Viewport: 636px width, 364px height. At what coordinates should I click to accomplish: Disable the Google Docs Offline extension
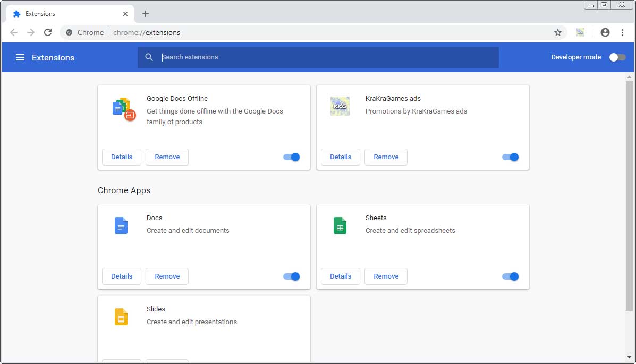click(291, 157)
